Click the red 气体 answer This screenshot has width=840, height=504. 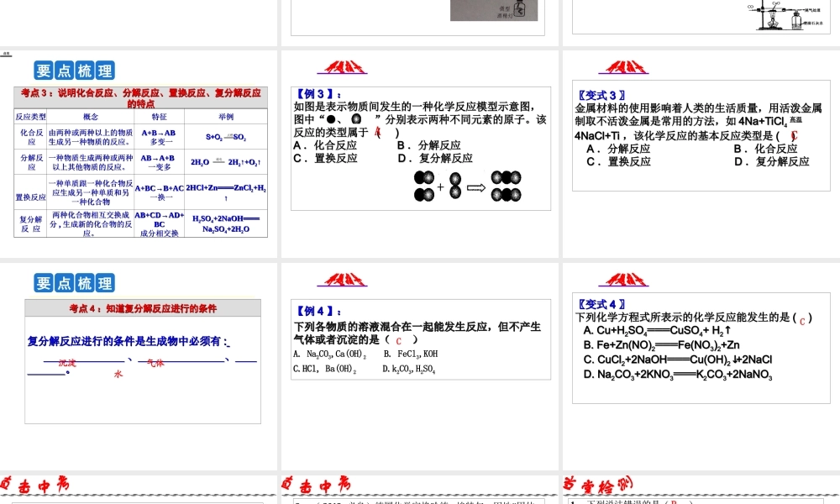(x=155, y=363)
